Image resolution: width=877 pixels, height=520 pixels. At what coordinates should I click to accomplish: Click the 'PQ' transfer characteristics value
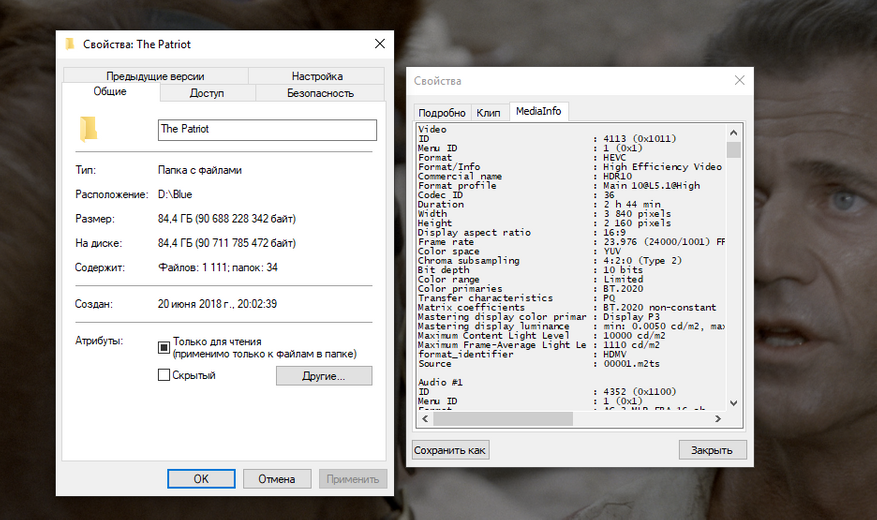click(x=609, y=298)
